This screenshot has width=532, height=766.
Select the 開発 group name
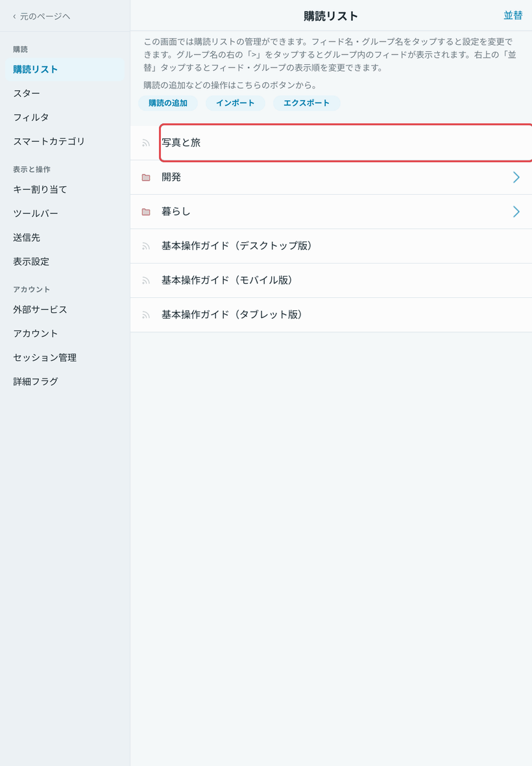171,177
